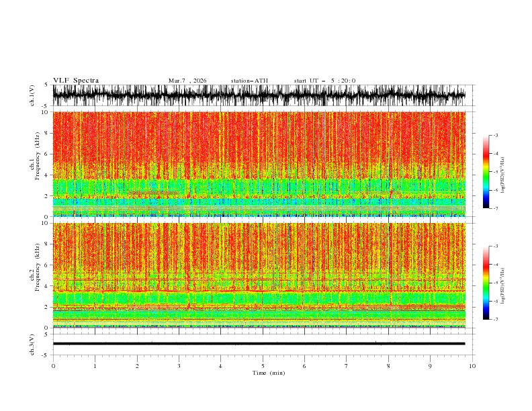Click the 'start UT = 5 :20: 0' text
The width and height of the screenshot is (532, 411).
(x=324, y=81)
